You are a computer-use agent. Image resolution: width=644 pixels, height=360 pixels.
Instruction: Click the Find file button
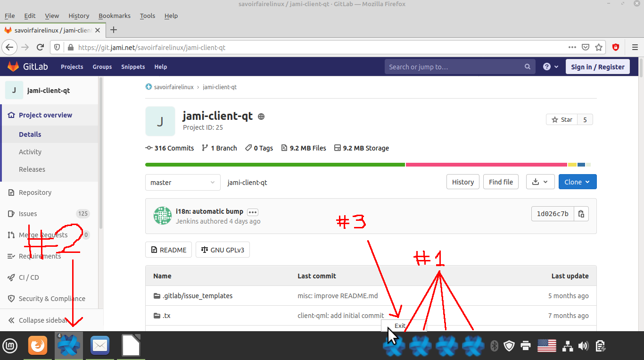click(x=501, y=182)
